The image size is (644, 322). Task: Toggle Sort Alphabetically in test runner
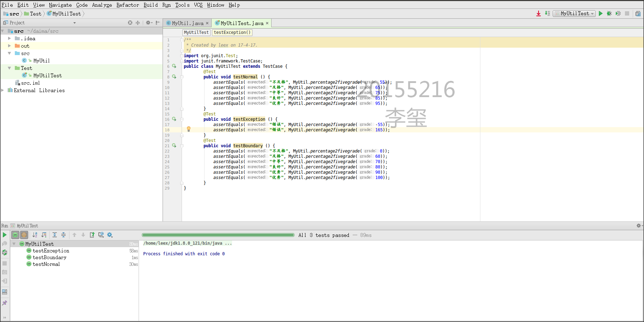(35, 235)
